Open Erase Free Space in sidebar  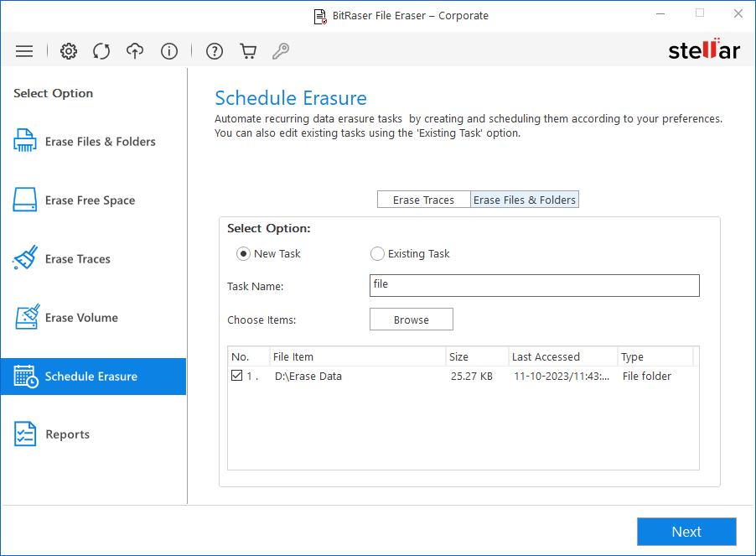tap(94, 200)
